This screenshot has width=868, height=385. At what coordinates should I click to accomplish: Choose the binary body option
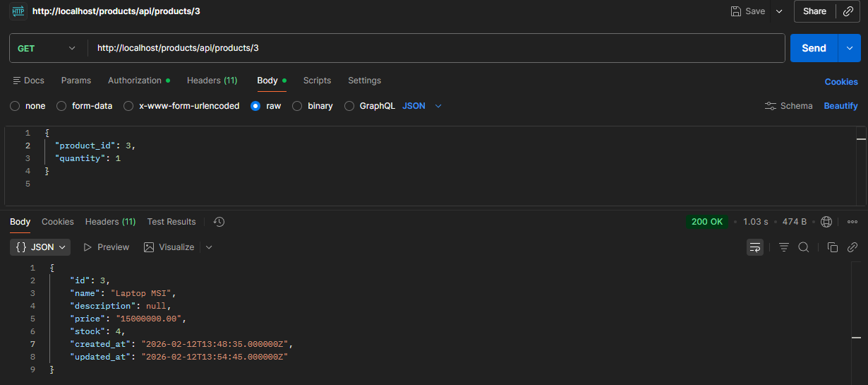pyautogui.click(x=297, y=106)
